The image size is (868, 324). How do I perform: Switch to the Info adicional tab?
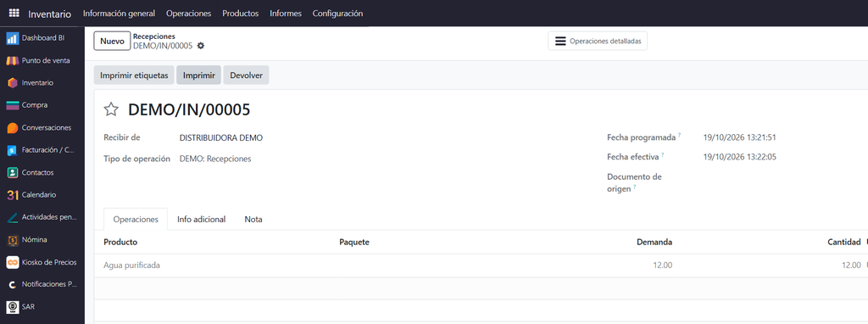click(202, 220)
